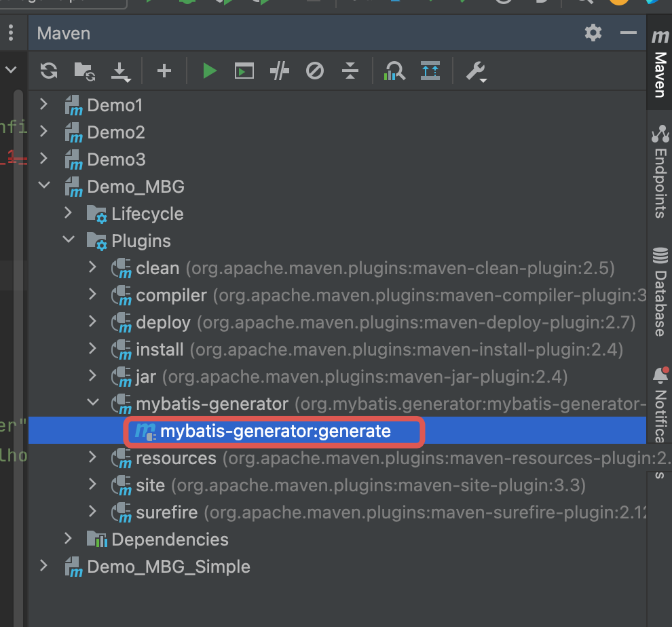Run Maven build with green play icon

[209, 71]
